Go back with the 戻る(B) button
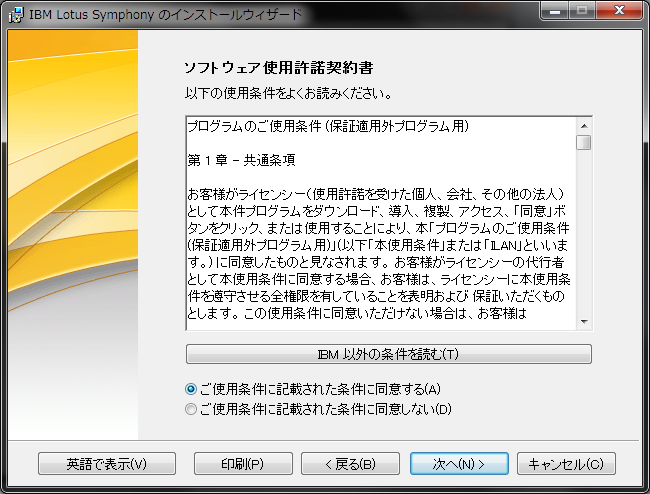650x494 pixels. click(x=350, y=464)
